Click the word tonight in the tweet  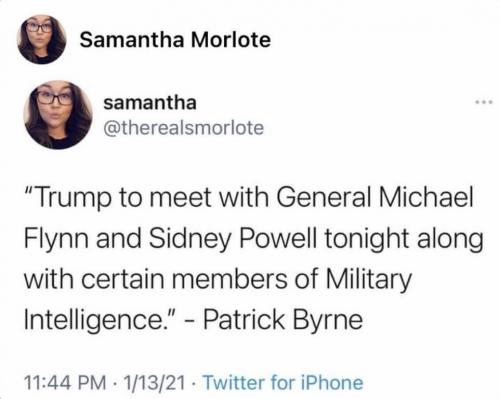pos(367,240)
